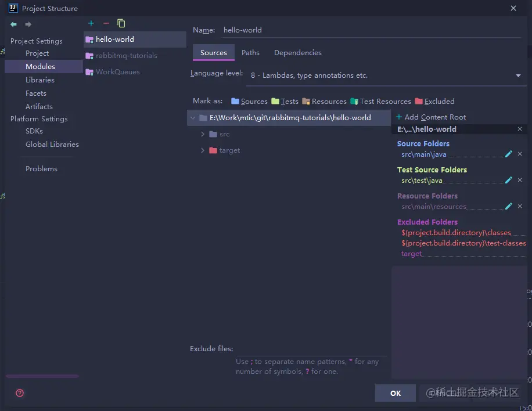This screenshot has height=411, width=532.
Task: Click the help question mark icon
Action: (x=20, y=393)
